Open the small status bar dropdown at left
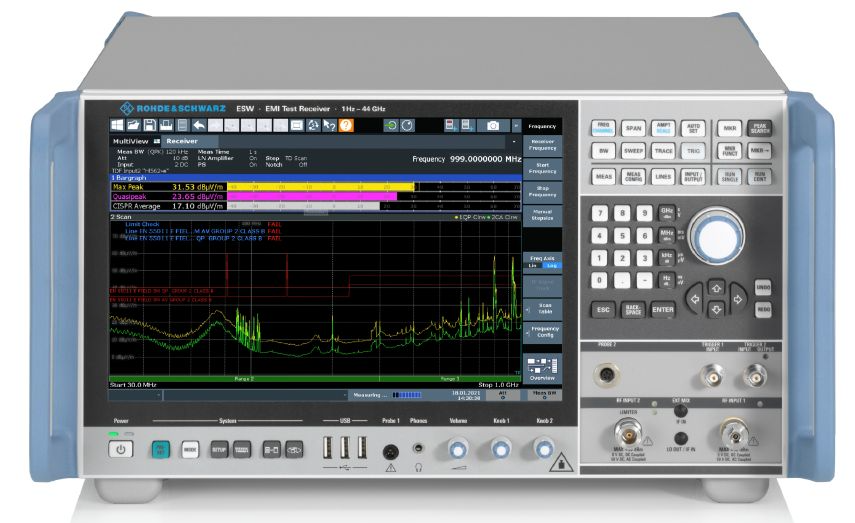 click(x=159, y=395)
